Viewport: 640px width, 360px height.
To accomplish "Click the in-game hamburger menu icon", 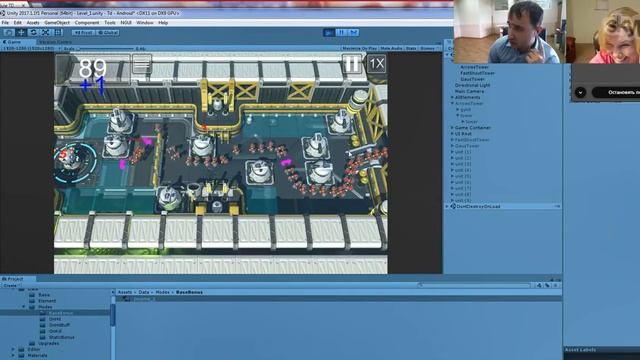I will point(142,64).
